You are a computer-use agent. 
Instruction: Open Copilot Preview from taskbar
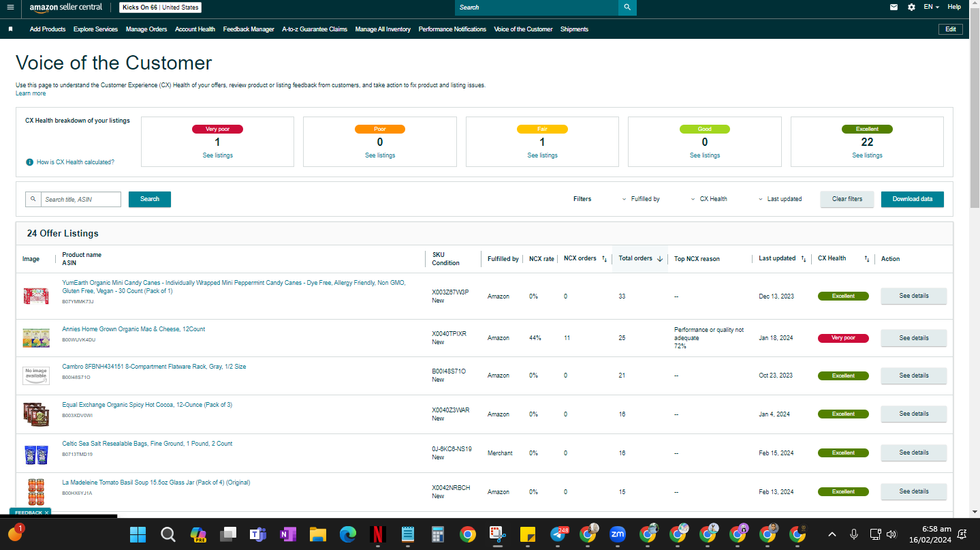198,534
